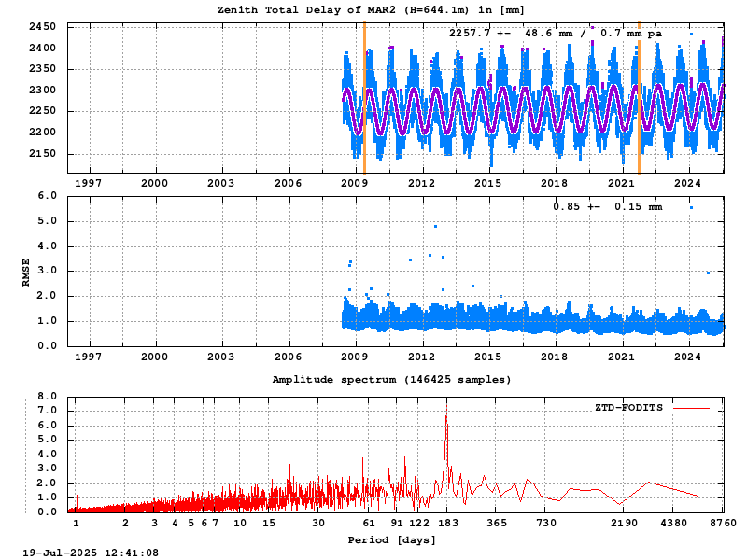Image resolution: width=747 pixels, height=560 pixels.
Task: Click the 7.0 tick on the spectrum y-axis
Action: coord(48,411)
